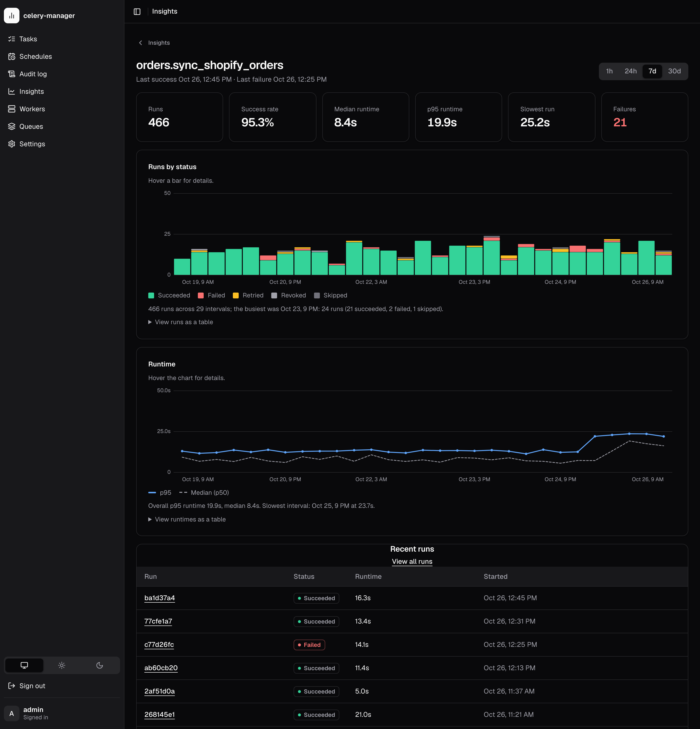This screenshot has width=700, height=729.
Task: Select the 24h time range
Action: click(630, 71)
